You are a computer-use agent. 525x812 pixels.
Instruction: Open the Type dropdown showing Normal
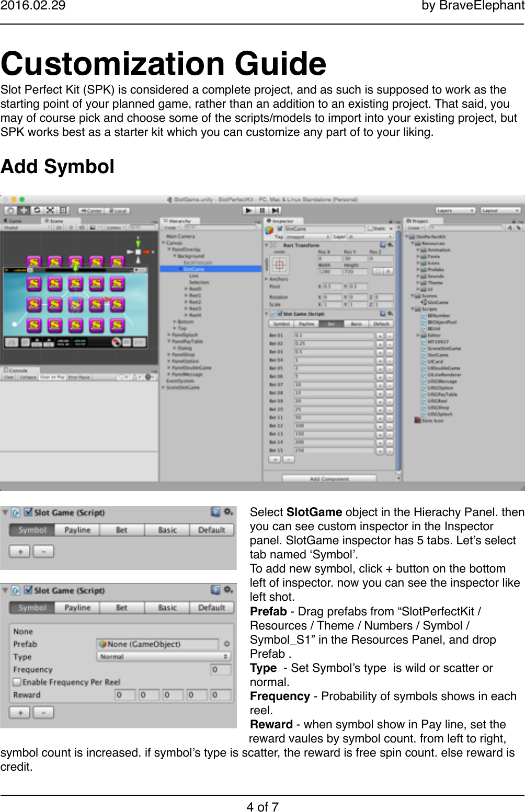(164, 657)
